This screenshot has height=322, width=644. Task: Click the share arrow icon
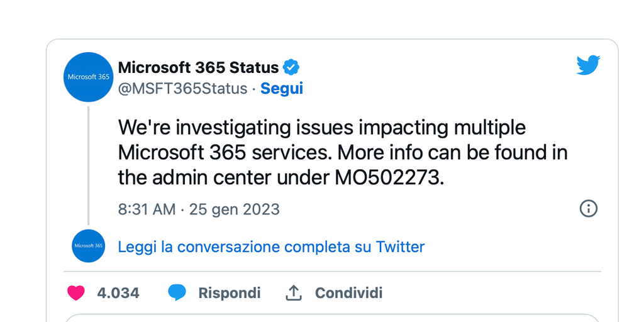tap(294, 293)
